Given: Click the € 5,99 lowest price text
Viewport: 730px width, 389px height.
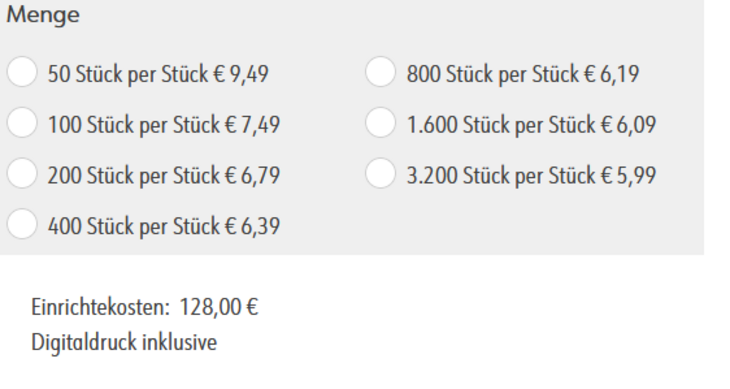Looking at the screenshot, I should (x=629, y=175).
